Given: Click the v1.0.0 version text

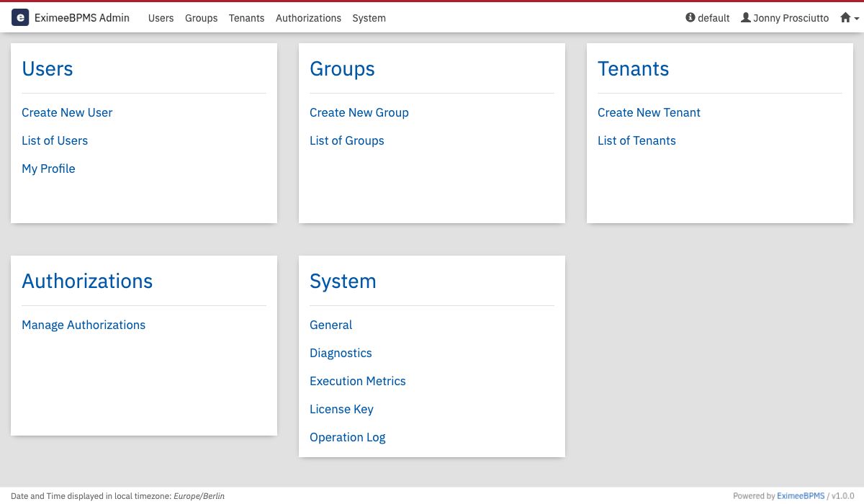Looking at the screenshot, I should click(x=842, y=496).
